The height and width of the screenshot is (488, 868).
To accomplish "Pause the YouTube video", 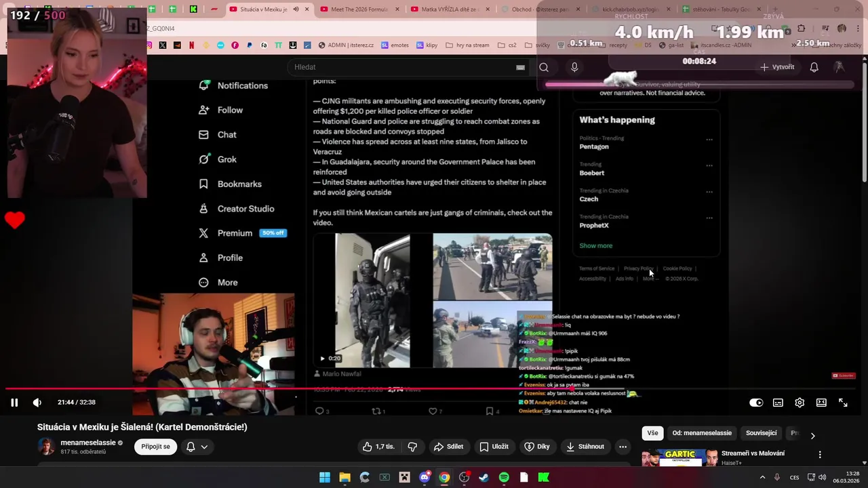I will 14,403.
